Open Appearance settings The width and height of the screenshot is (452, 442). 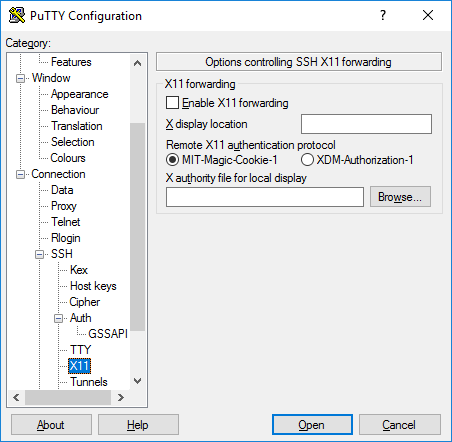click(x=80, y=94)
